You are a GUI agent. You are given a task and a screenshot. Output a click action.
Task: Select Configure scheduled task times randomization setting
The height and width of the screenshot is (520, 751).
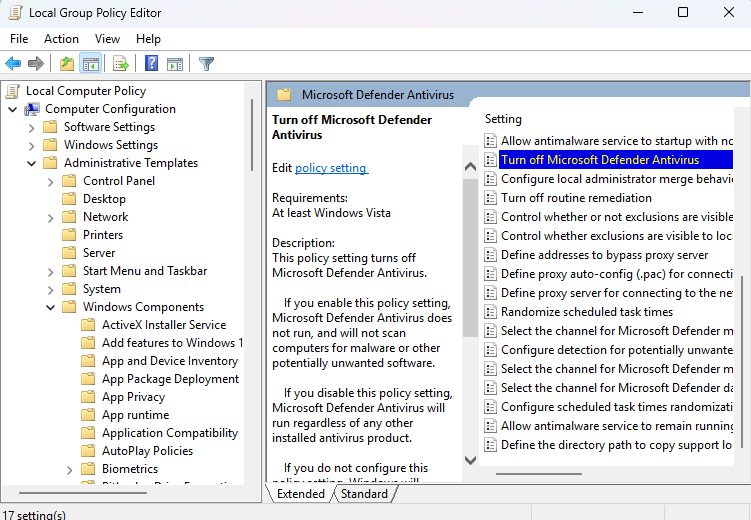click(x=617, y=407)
